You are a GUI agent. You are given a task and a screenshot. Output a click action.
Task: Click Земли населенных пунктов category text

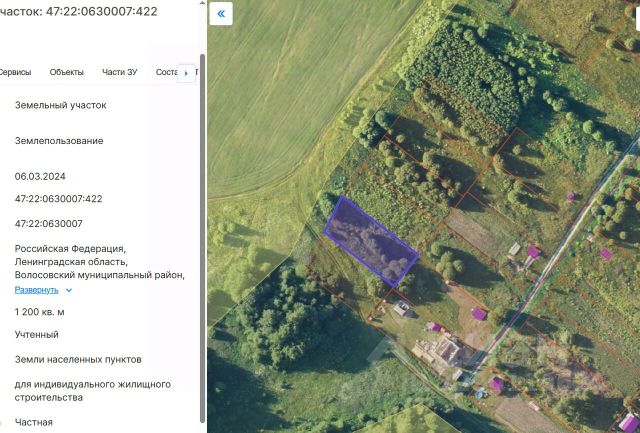[x=78, y=360]
